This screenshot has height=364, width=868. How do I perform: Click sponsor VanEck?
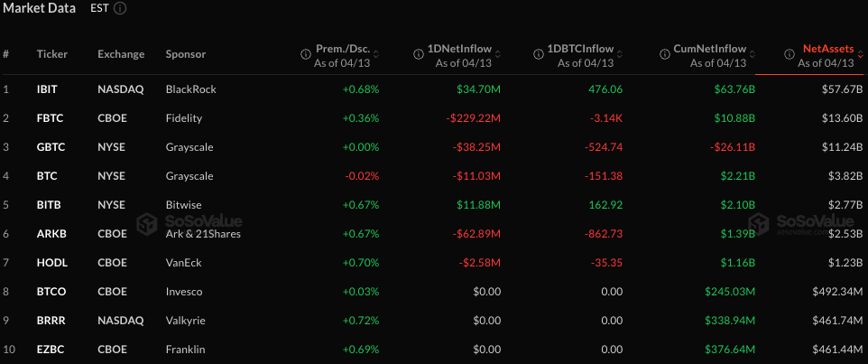point(182,263)
